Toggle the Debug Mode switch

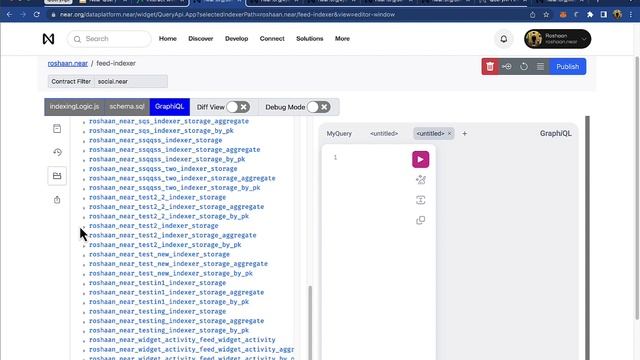coord(318,107)
